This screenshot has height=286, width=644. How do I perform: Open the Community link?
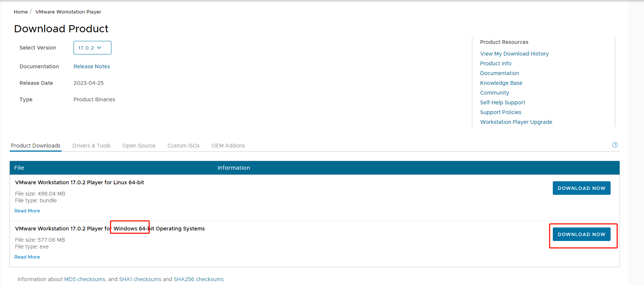tap(495, 93)
